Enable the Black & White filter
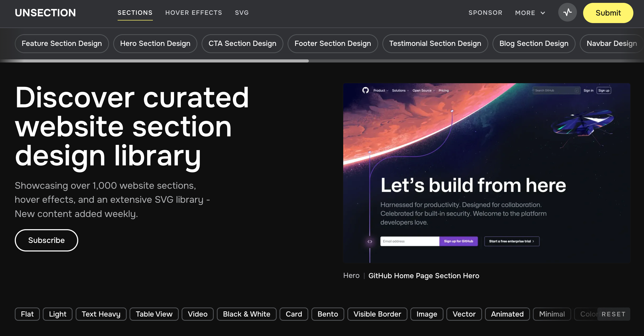Screen dimensions: 644x336 [246, 314]
